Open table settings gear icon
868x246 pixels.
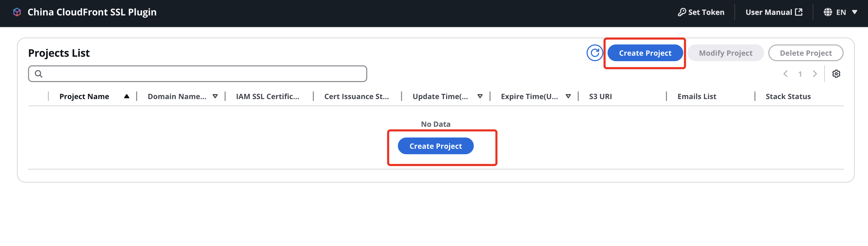(836, 74)
